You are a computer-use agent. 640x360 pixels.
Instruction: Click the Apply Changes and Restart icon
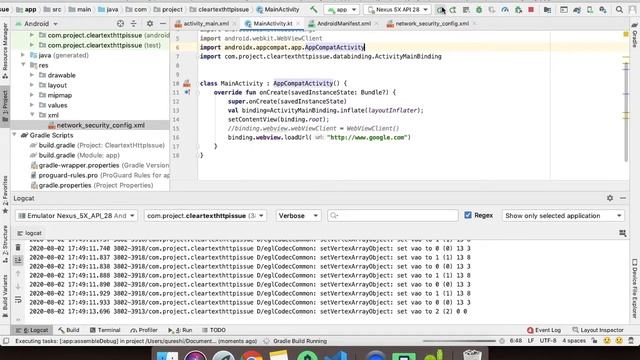pos(453,9)
